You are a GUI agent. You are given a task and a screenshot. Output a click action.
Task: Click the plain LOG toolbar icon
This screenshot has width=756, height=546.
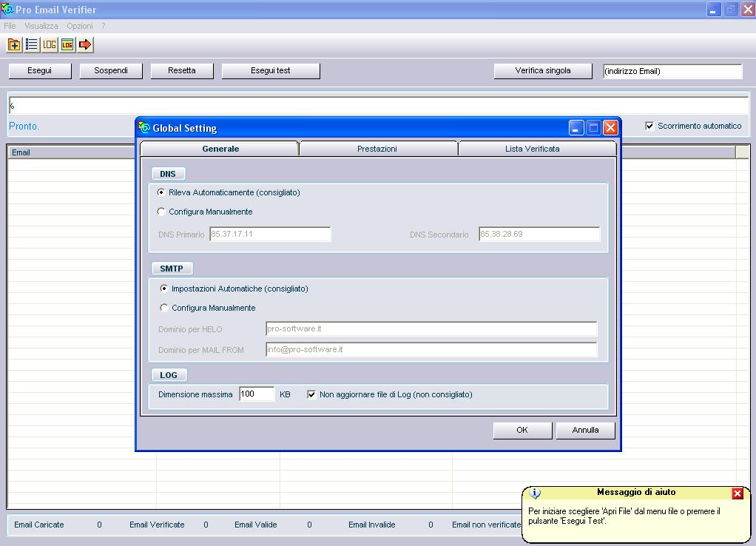(x=50, y=45)
